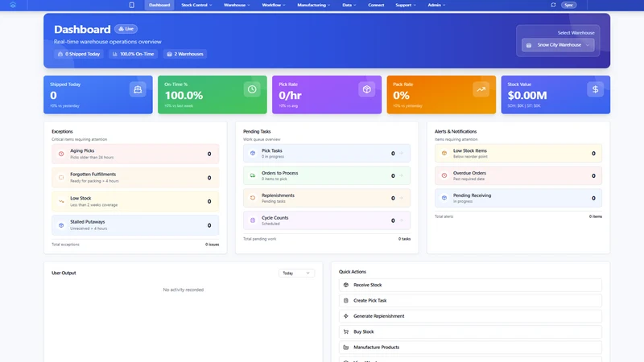The height and width of the screenshot is (362, 644).
Task: Open the mobile device view icon
Action: coord(132,5)
